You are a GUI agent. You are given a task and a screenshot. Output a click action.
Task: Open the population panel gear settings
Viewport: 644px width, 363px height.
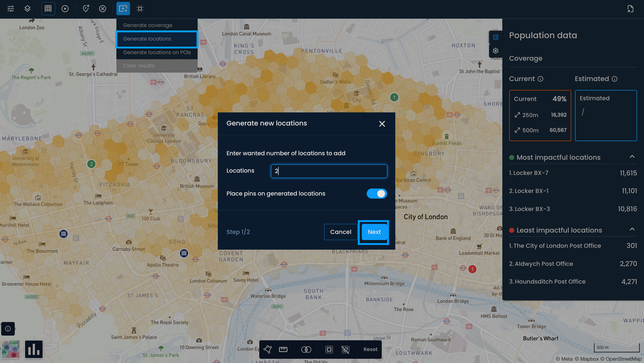(496, 51)
